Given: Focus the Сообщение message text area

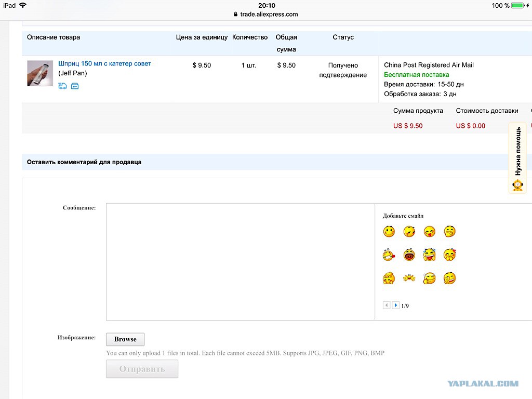Looking at the screenshot, I should point(240,262).
